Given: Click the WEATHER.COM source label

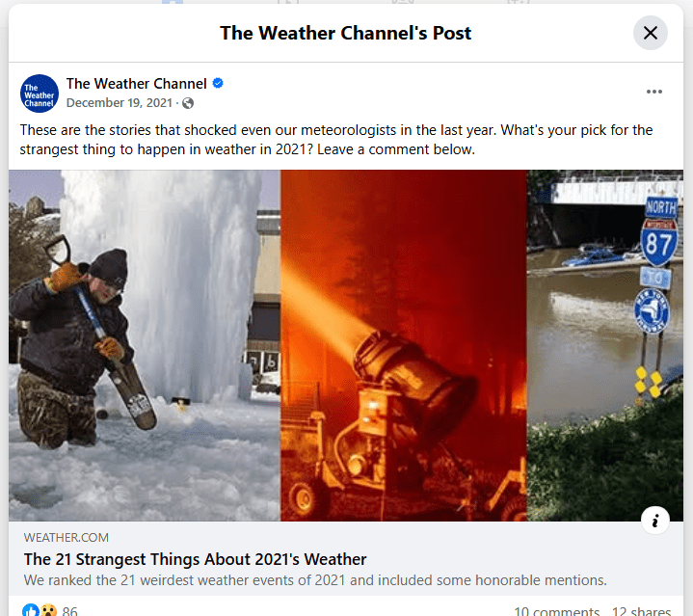Looking at the screenshot, I should 67,537.
